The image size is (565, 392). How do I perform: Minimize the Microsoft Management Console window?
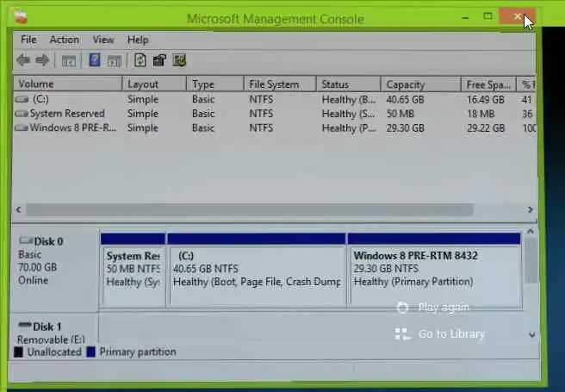(x=465, y=17)
